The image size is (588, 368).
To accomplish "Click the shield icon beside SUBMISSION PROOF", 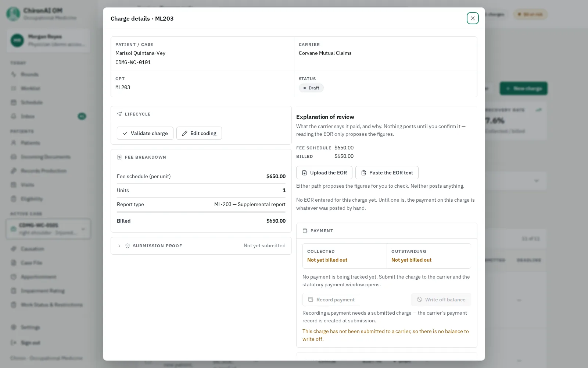I will point(128,246).
